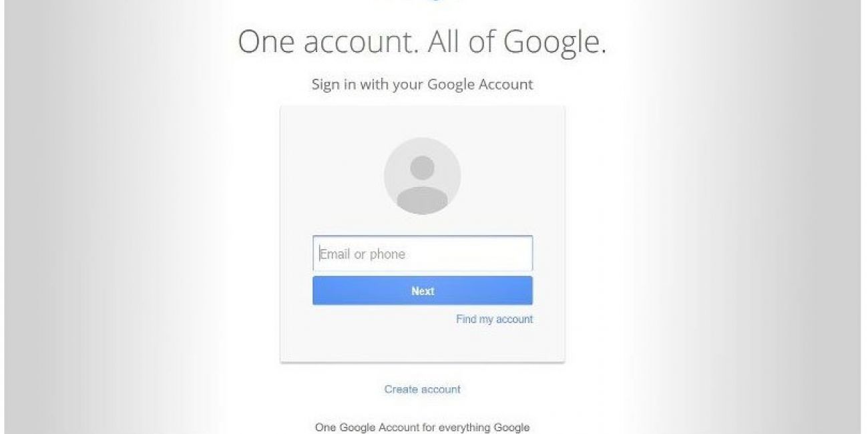Click 'Sign in with your Google Account' text
Viewport: 868px width, 434px height.
pyautogui.click(x=423, y=85)
